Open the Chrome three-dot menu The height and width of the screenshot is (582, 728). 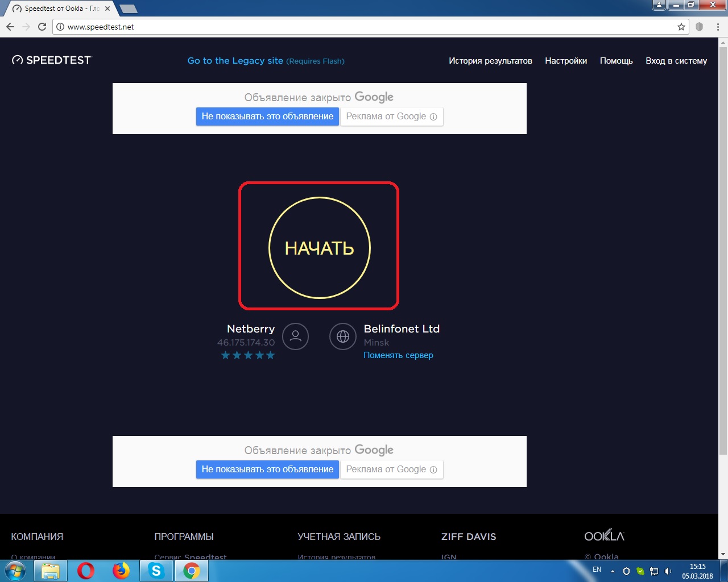(718, 27)
